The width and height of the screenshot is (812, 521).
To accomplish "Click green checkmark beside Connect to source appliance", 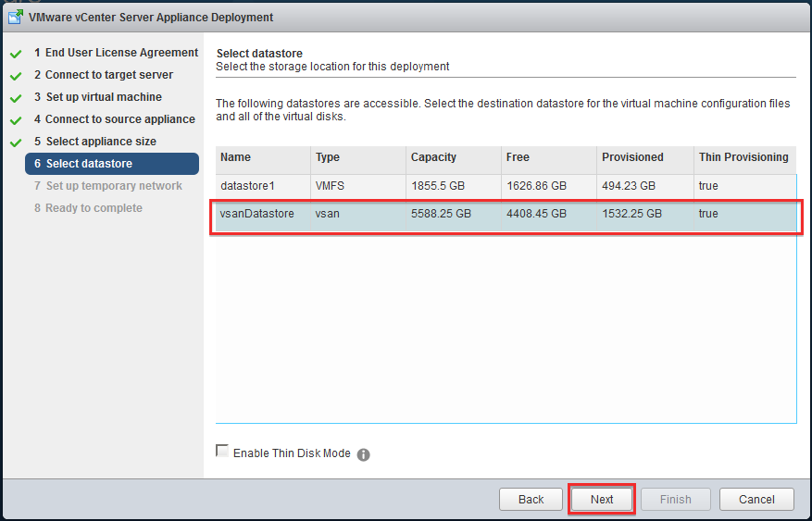I will pyautogui.click(x=16, y=120).
